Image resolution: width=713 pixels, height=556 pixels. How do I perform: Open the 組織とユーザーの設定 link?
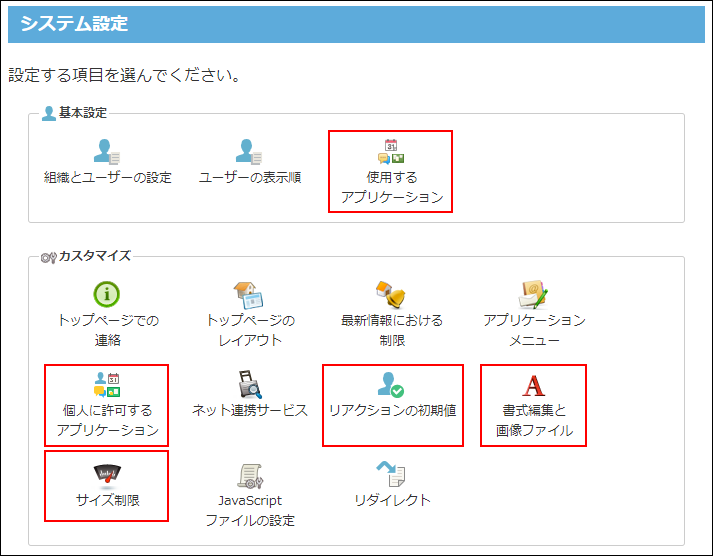pyautogui.click(x=108, y=177)
